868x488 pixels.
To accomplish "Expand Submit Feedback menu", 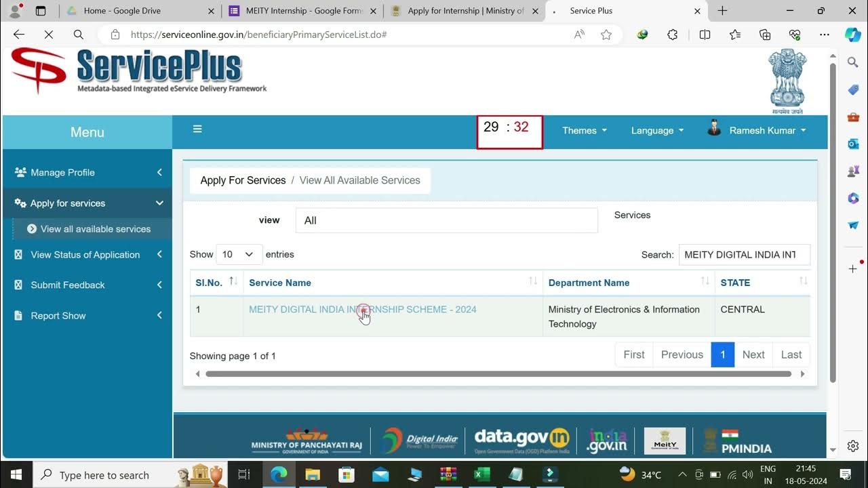I will tap(87, 285).
